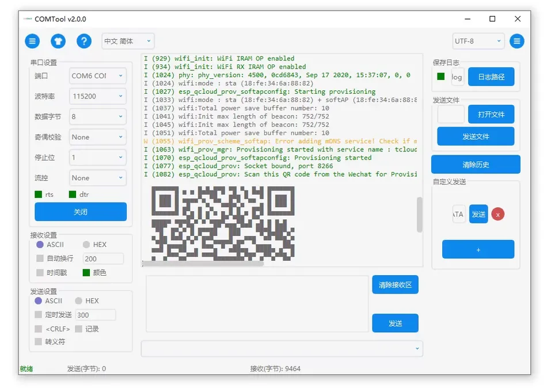Open the 波特率 baud rate dropdown
The width and height of the screenshot is (547, 392).
97,96
